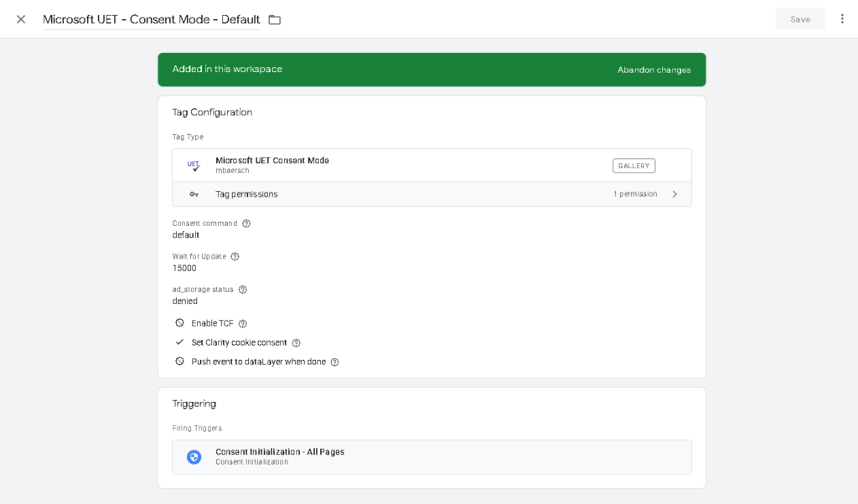Open help for Consent command
Screen dimensions: 858x504
(x=246, y=224)
